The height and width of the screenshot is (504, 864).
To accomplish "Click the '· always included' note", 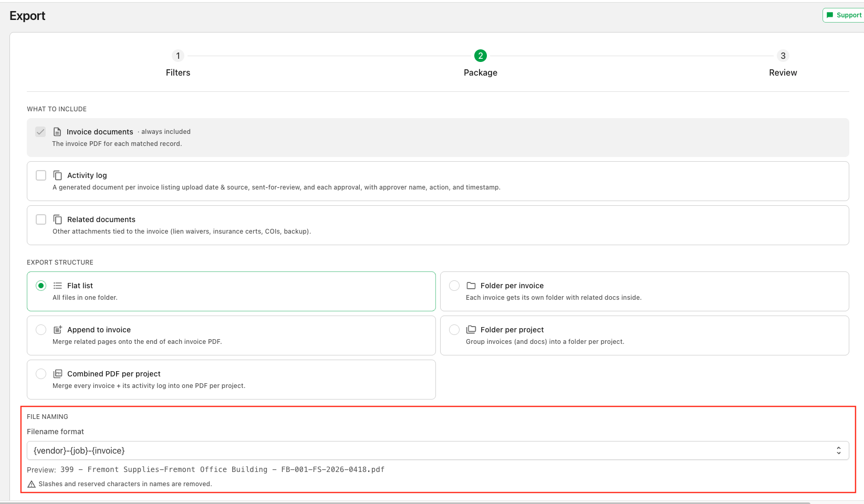I will click(164, 132).
